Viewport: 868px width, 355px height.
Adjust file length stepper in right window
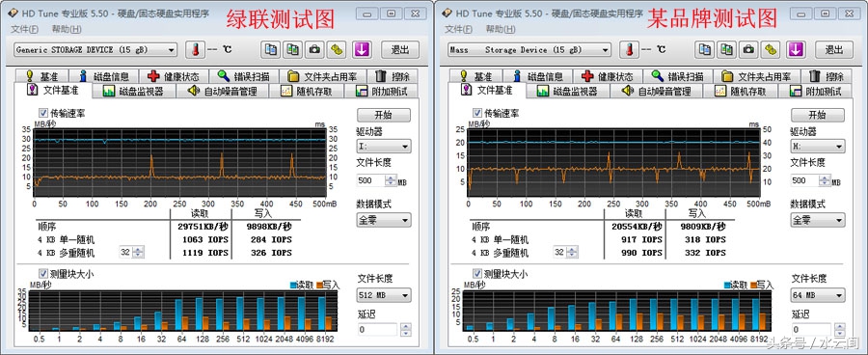[x=826, y=180]
